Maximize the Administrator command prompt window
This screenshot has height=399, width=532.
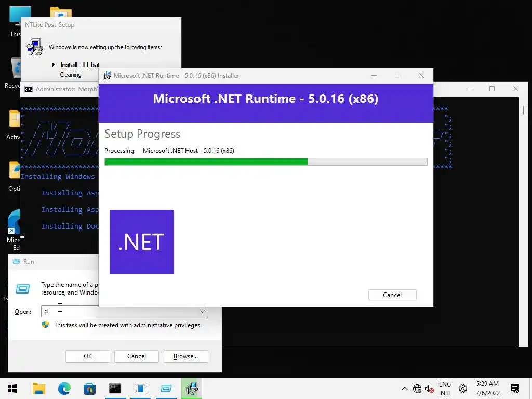point(491,89)
